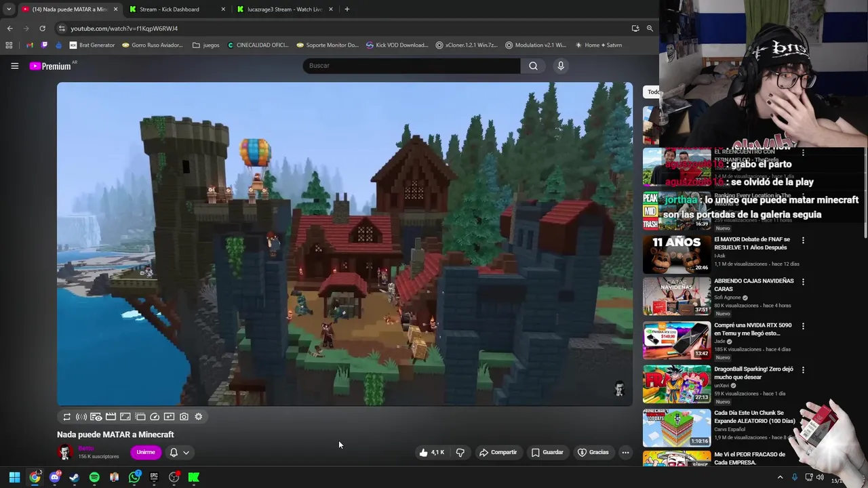
Task: Open the Gmail bookmark icon
Action: [30, 45]
